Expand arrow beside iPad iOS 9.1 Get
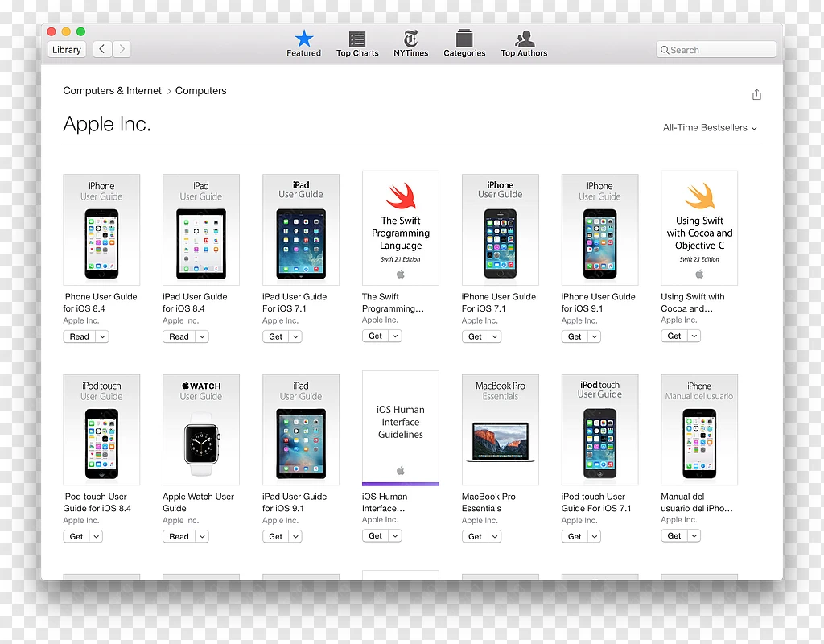This screenshot has height=644, width=824. 295,536
